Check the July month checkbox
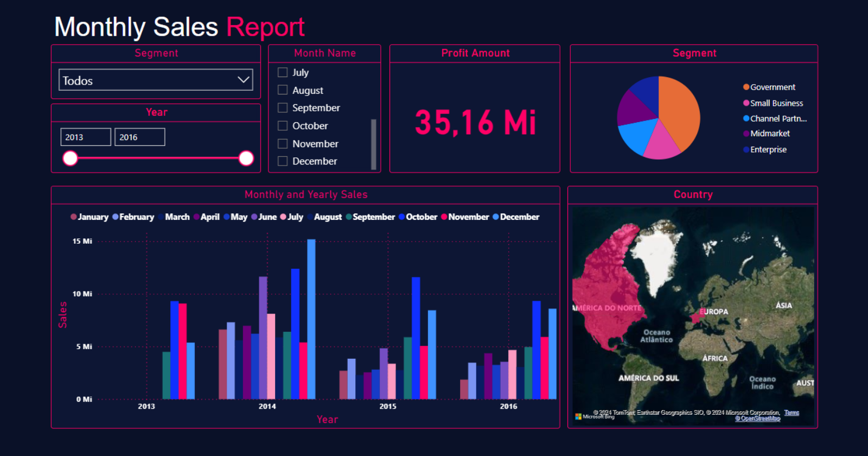 tap(283, 72)
